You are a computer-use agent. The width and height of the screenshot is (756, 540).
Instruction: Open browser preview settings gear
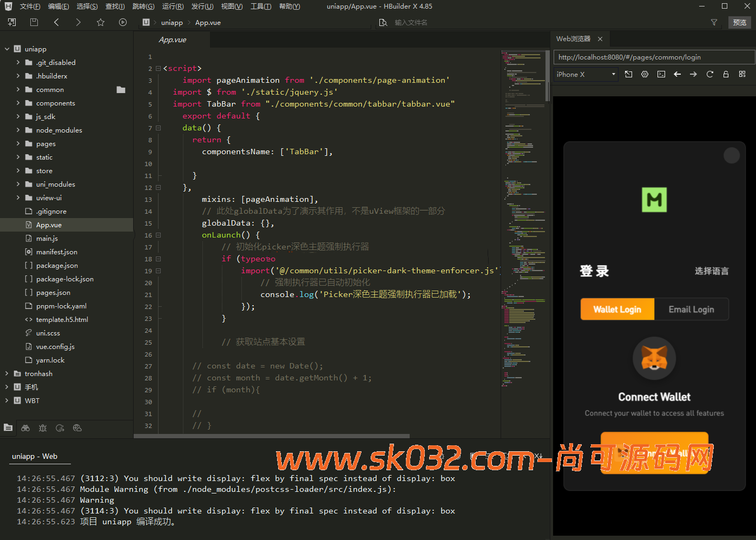click(645, 74)
